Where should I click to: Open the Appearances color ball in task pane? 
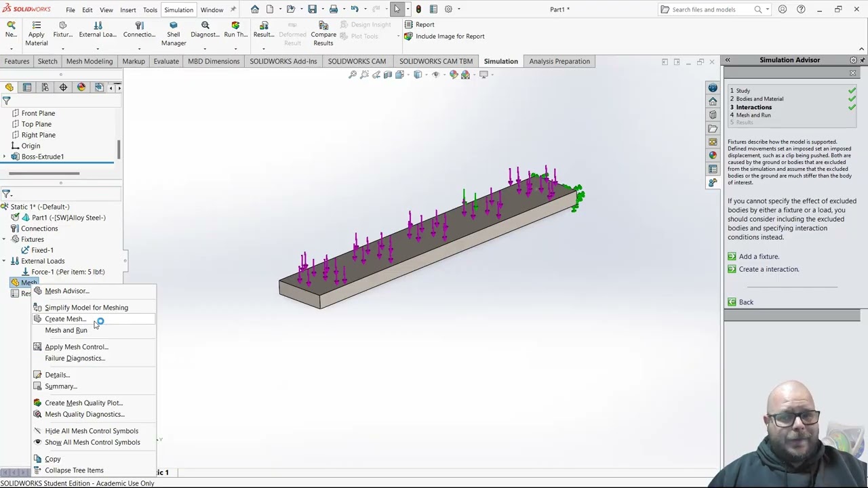tap(713, 155)
